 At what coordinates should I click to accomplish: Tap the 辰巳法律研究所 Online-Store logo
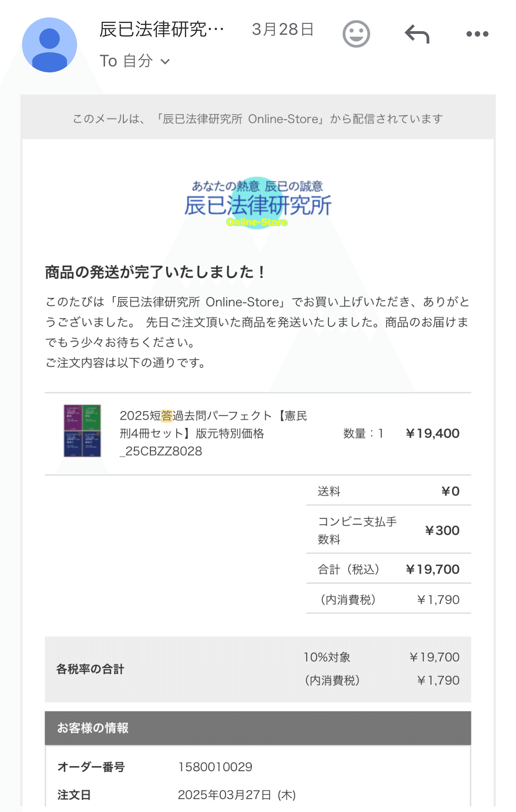258,203
